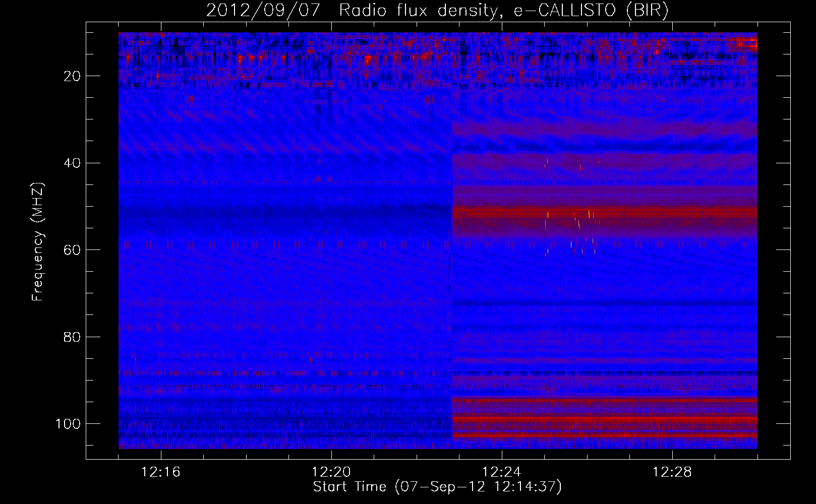
Task: Click the y-axis tick label "100"
Action: 68,424
